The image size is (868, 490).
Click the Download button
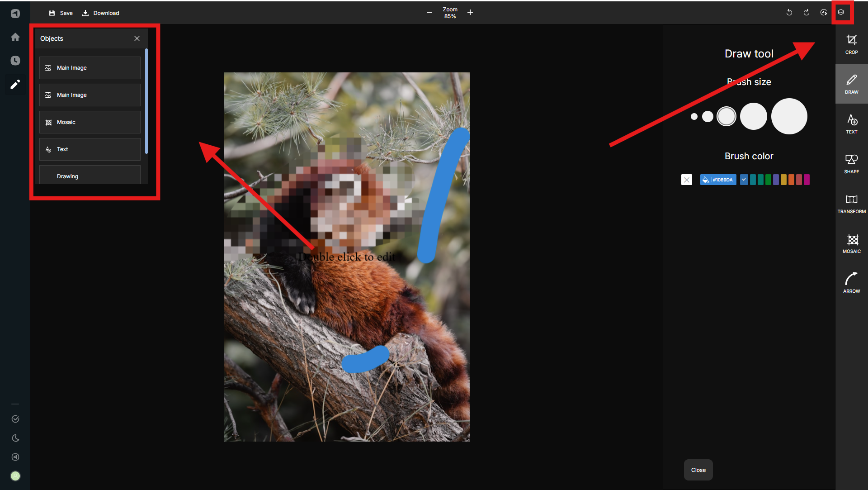[101, 13]
